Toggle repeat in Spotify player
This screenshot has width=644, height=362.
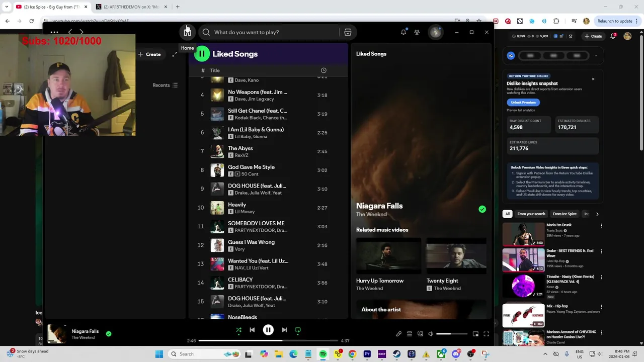[x=298, y=330]
